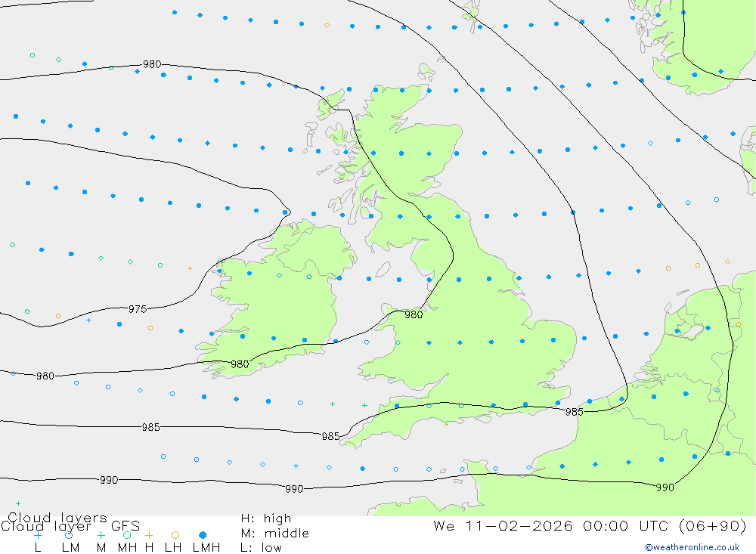Click the 'MH' legend label
This screenshot has height=554, width=756.
coord(127,548)
